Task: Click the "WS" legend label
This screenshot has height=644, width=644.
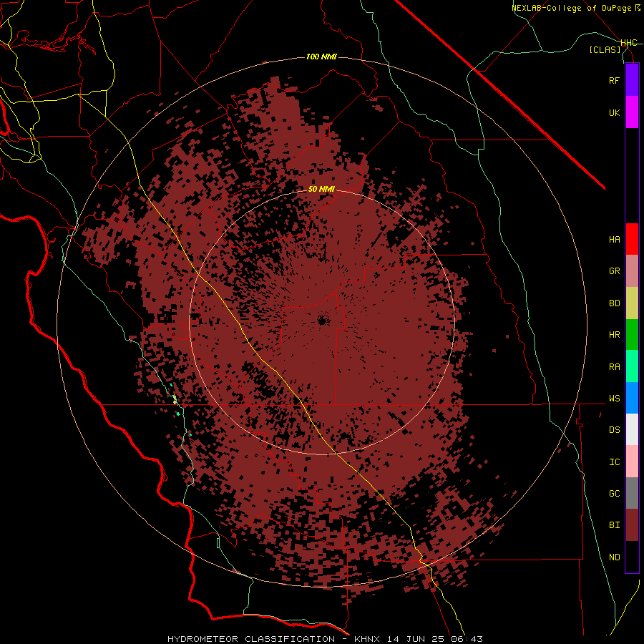Action: coord(614,399)
